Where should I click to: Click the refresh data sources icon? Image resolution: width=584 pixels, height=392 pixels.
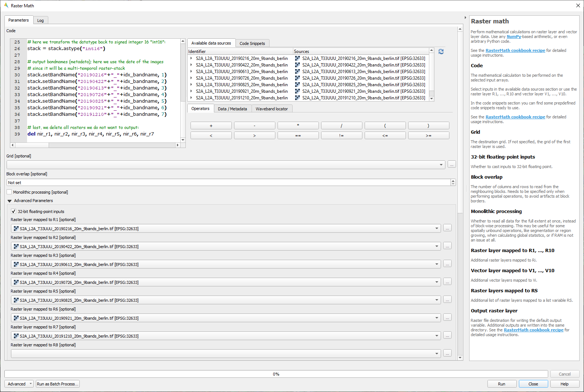[x=441, y=52]
